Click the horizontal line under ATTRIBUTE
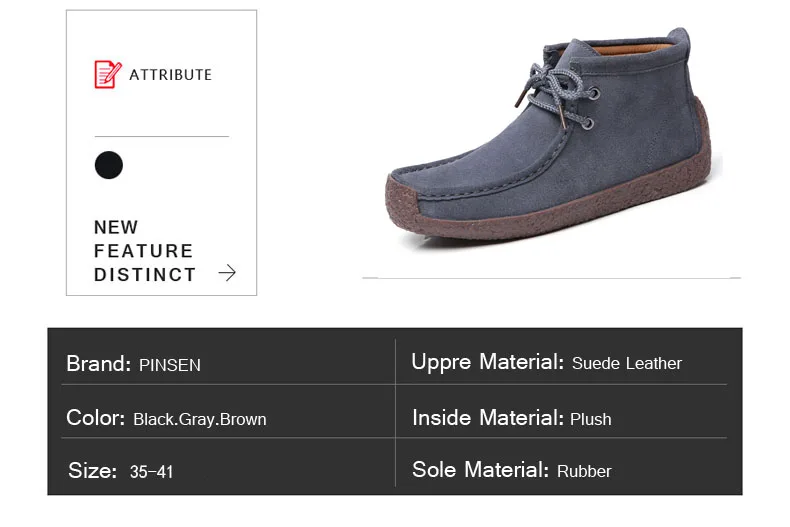This screenshot has height=527, width=790. coord(162,136)
